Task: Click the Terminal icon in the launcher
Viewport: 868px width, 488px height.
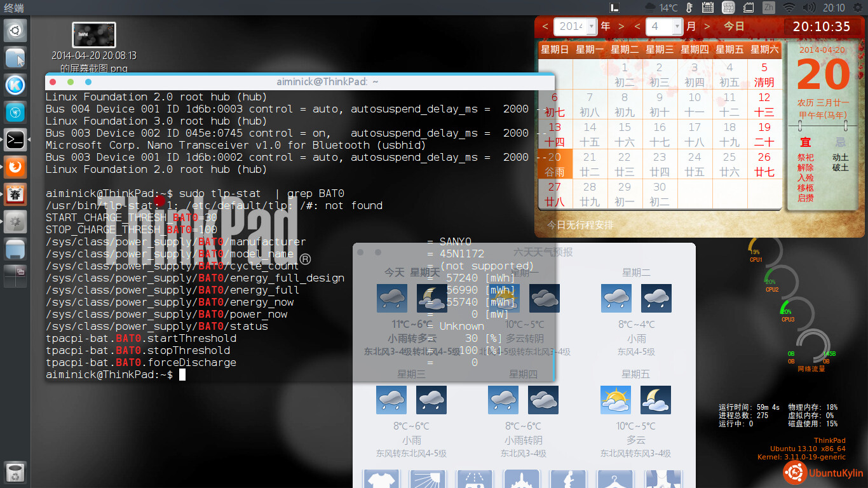Action: pyautogui.click(x=15, y=140)
